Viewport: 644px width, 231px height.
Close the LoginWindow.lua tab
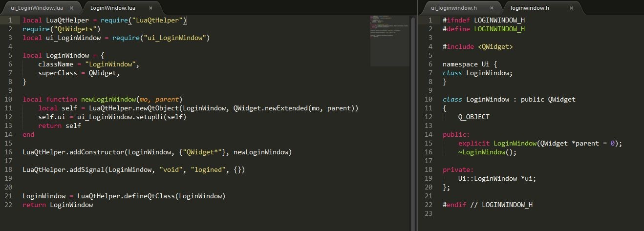point(150,8)
